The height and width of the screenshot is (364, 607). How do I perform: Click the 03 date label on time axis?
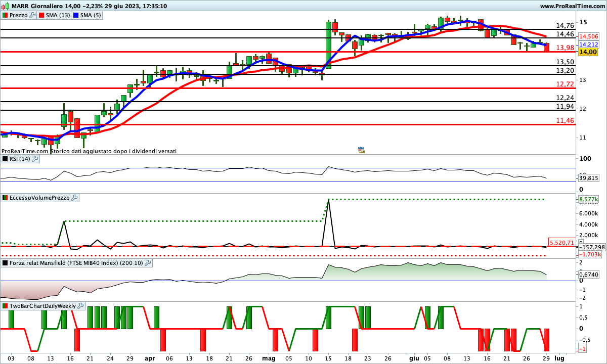pos(11,358)
